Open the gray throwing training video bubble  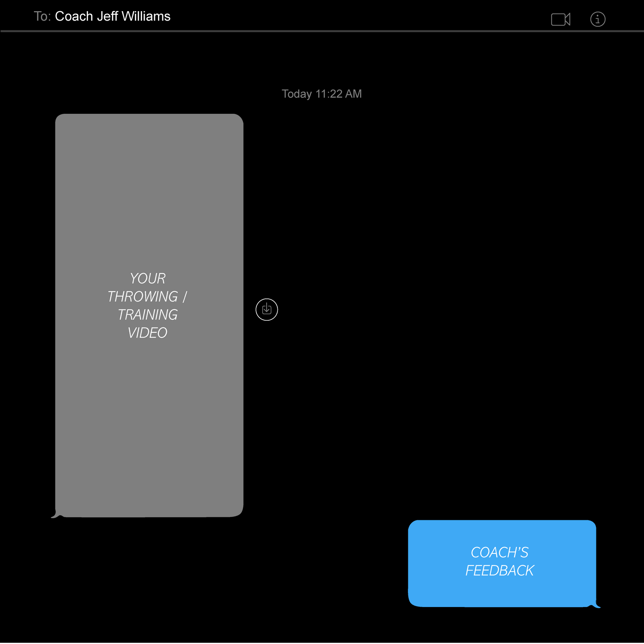(x=149, y=316)
